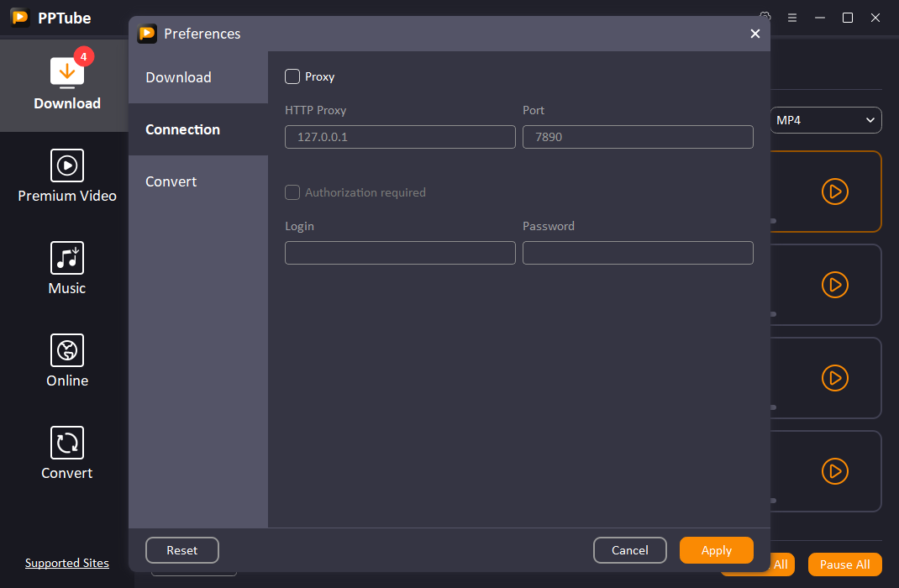Open the Supported Sites link
899x588 pixels.
[x=66, y=563]
